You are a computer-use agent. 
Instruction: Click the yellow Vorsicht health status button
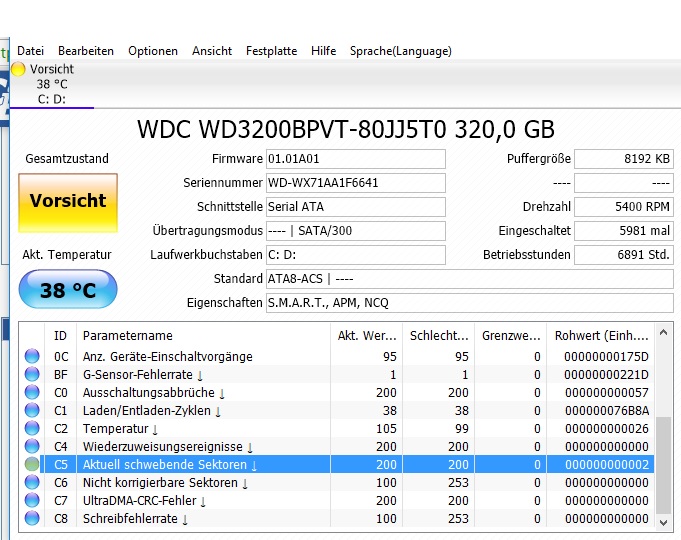point(68,203)
